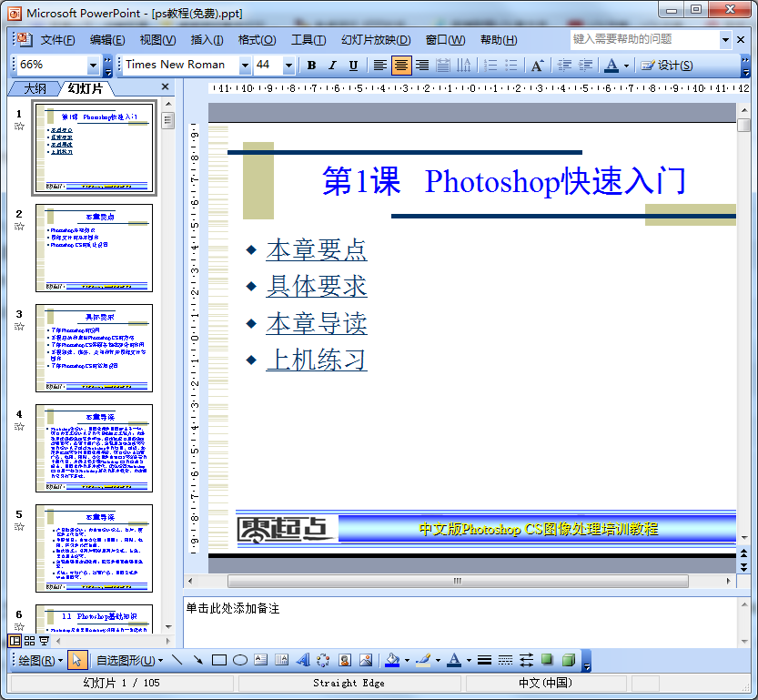Toggle italic formatting
The image size is (758, 700).
tap(332, 66)
